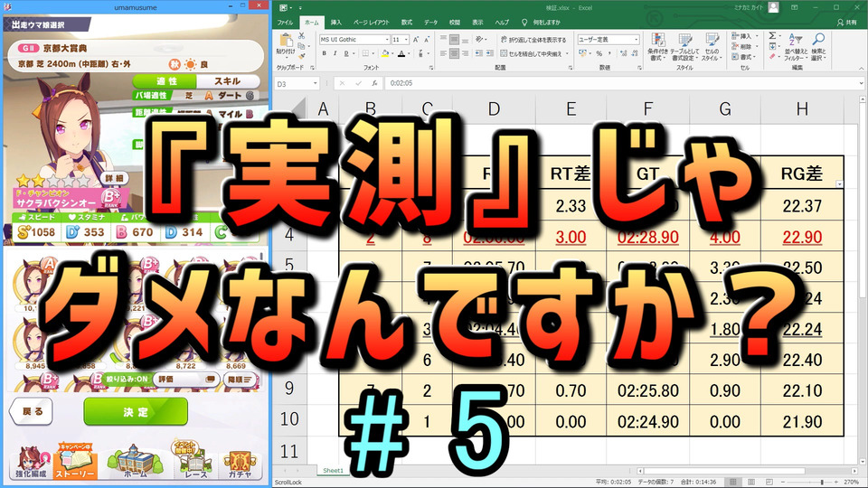Screen dimensions: 868x488
Task: Toggle Italic formatting
Action: 335,53
